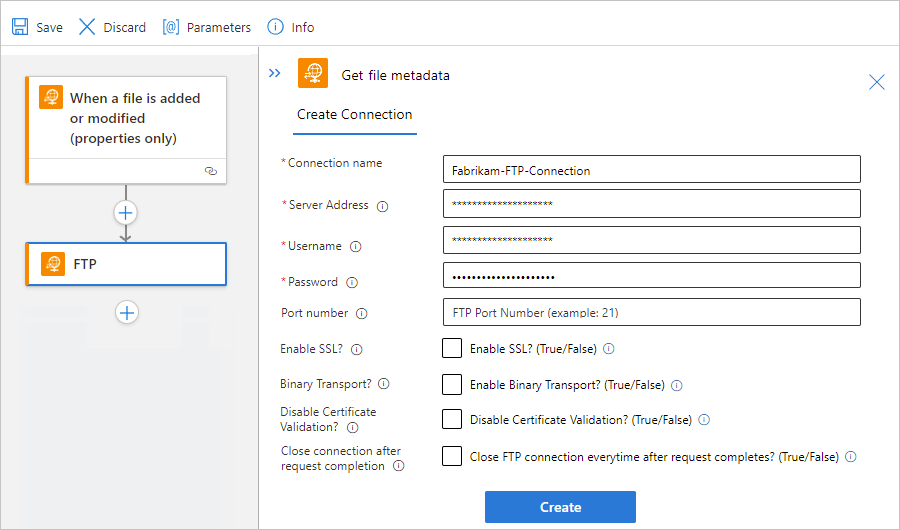900x530 pixels.
Task: Check the Binary Transport checkbox
Action: click(452, 385)
